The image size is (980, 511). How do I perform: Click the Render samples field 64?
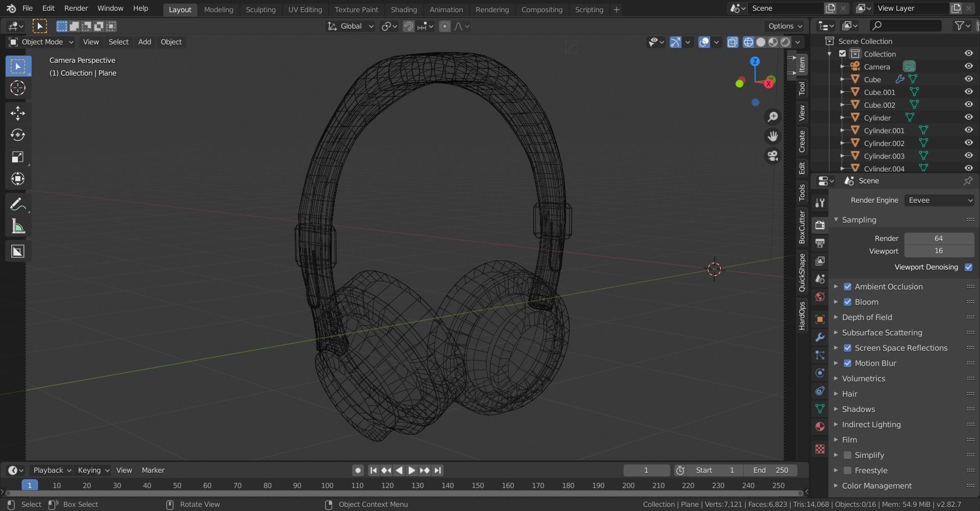[x=939, y=238]
